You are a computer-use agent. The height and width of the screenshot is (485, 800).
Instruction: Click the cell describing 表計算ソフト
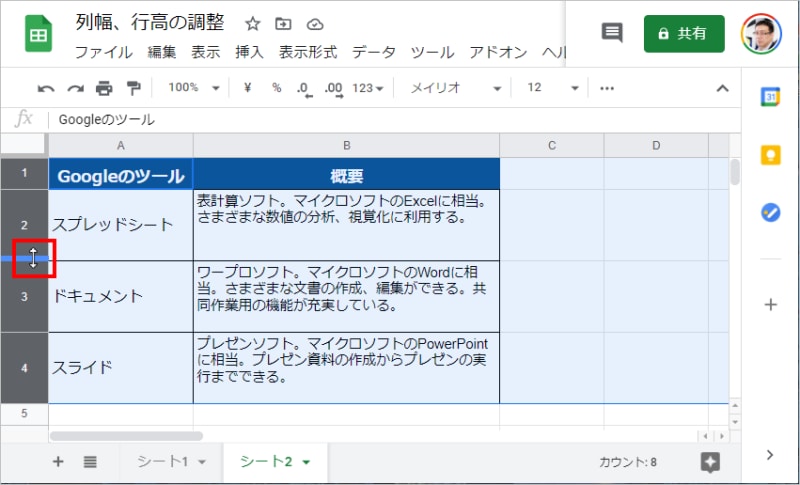(346, 225)
